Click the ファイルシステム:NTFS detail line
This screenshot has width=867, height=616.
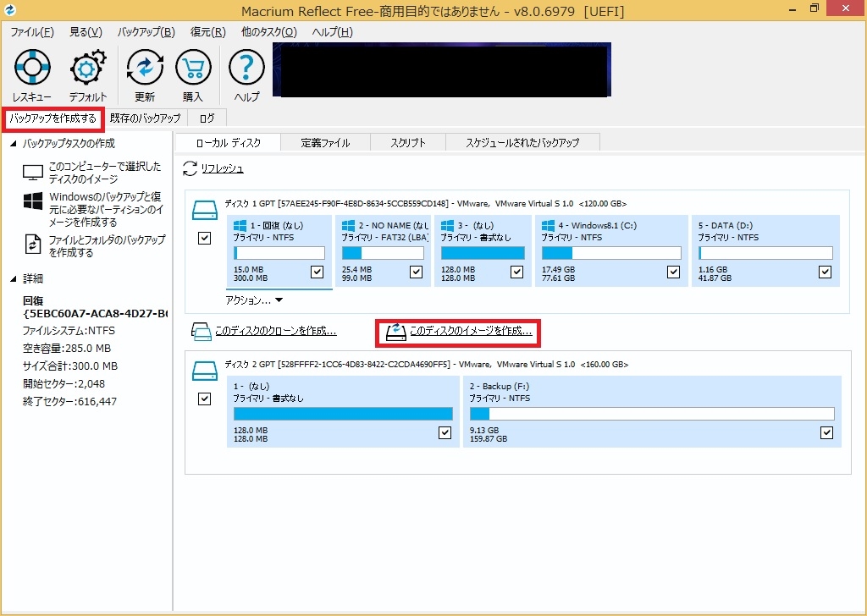[69, 331]
